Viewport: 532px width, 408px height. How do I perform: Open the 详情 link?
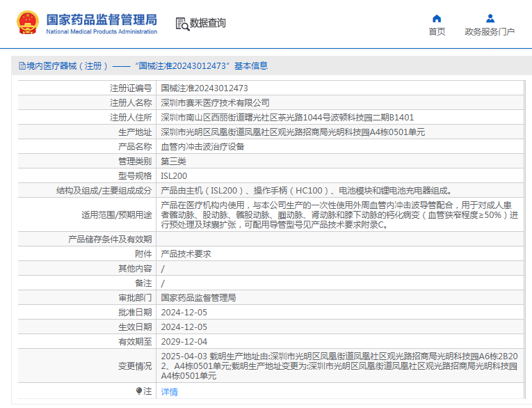tap(169, 392)
